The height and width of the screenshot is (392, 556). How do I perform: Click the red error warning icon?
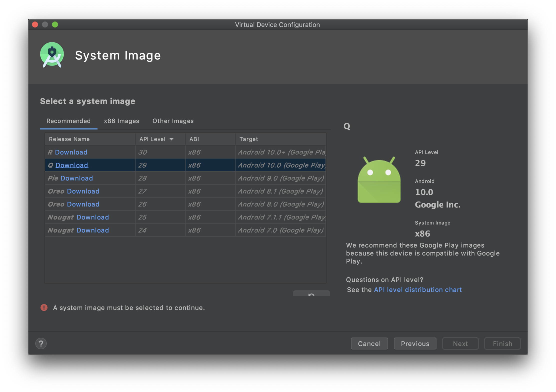pos(44,307)
